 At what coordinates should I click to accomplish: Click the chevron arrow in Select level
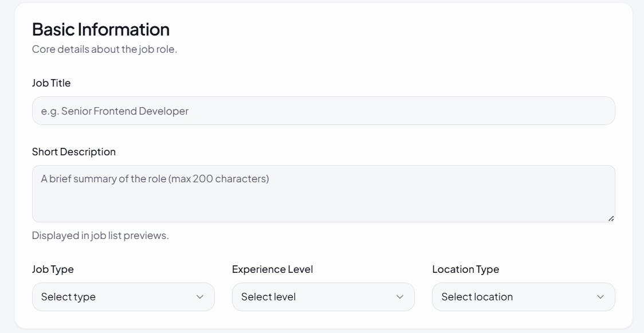400,297
